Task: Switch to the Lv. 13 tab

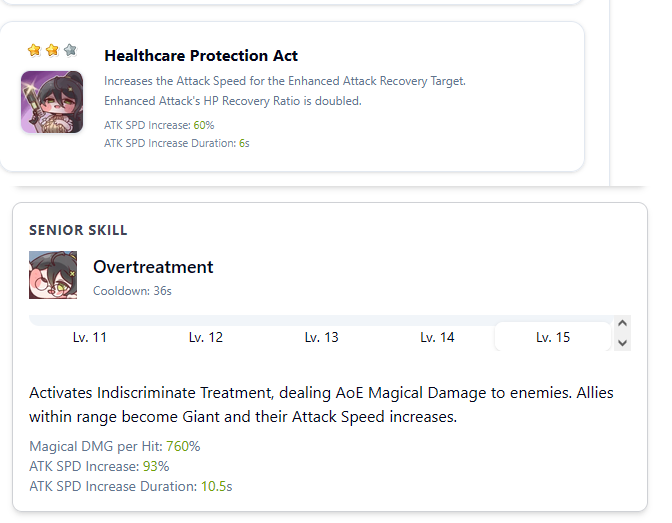Action: (x=321, y=337)
